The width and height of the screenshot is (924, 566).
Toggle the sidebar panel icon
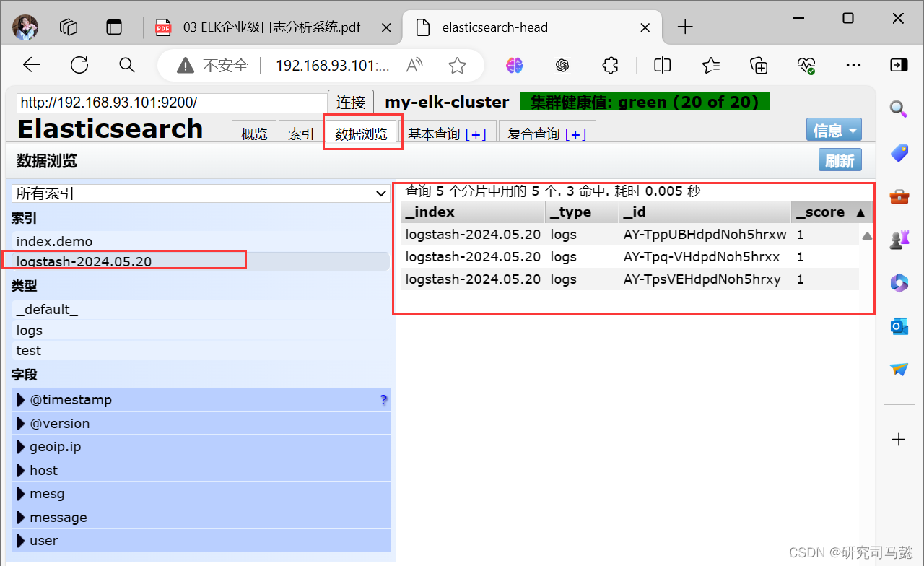click(x=899, y=65)
